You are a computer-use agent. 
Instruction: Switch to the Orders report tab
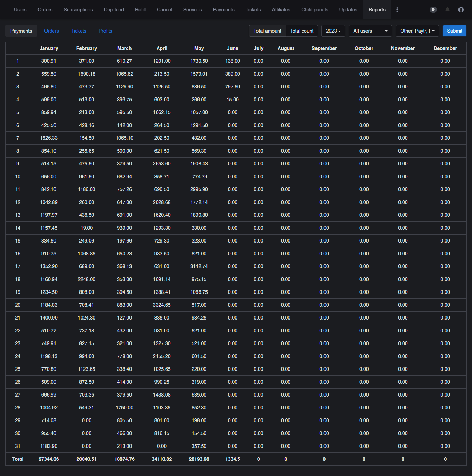pyautogui.click(x=51, y=31)
